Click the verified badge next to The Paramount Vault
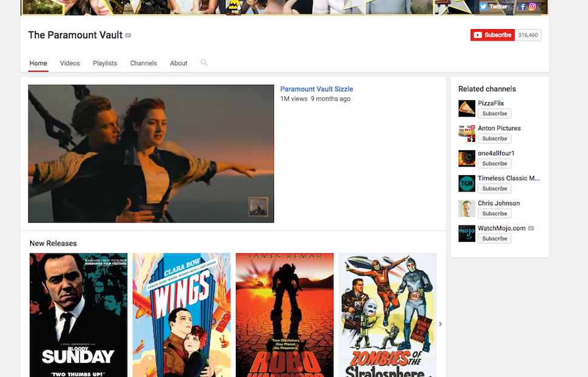588x377 pixels. [129, 35]
